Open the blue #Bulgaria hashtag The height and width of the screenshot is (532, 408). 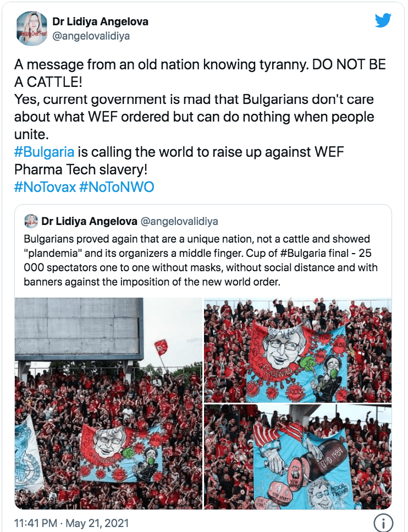[x=44, y=152]
